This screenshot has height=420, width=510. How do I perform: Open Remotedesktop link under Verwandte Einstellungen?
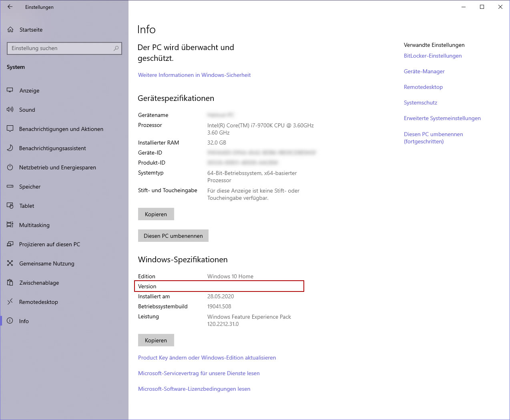tap(423, 87)
